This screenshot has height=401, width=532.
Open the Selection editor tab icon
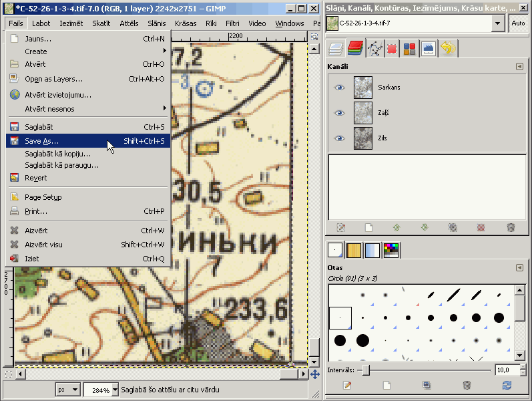(392, 49)
